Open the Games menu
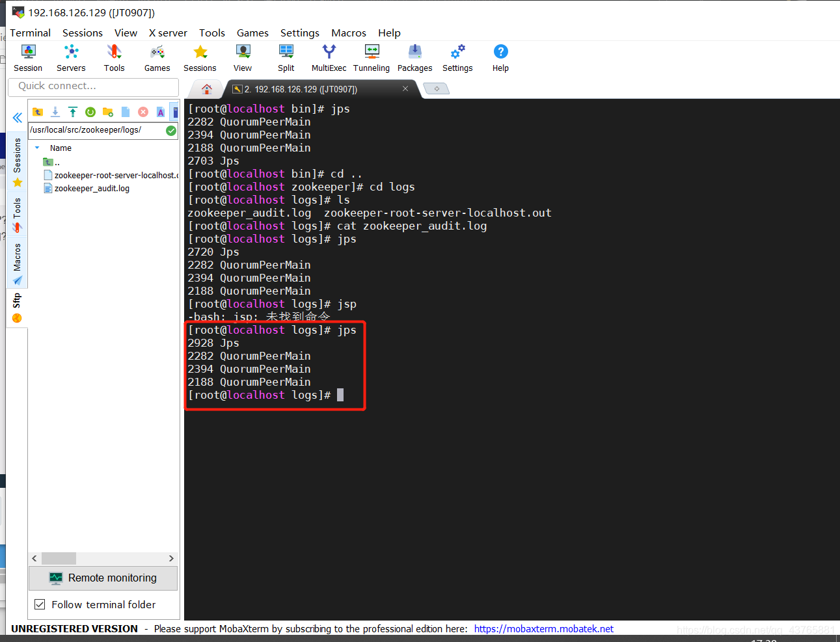840x642 pixels. pyautogui.click(x=252, y=33)
